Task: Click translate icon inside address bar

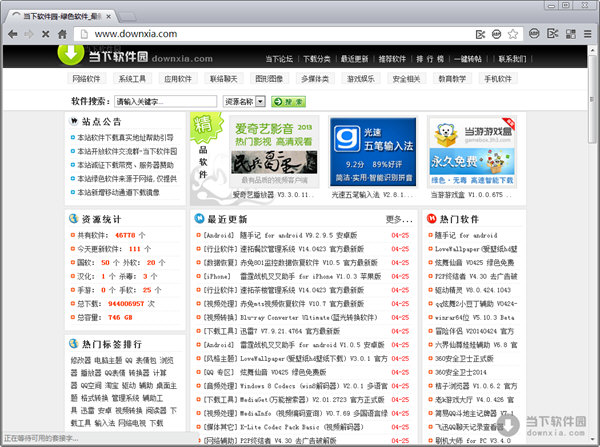Action: coord(480,34)
